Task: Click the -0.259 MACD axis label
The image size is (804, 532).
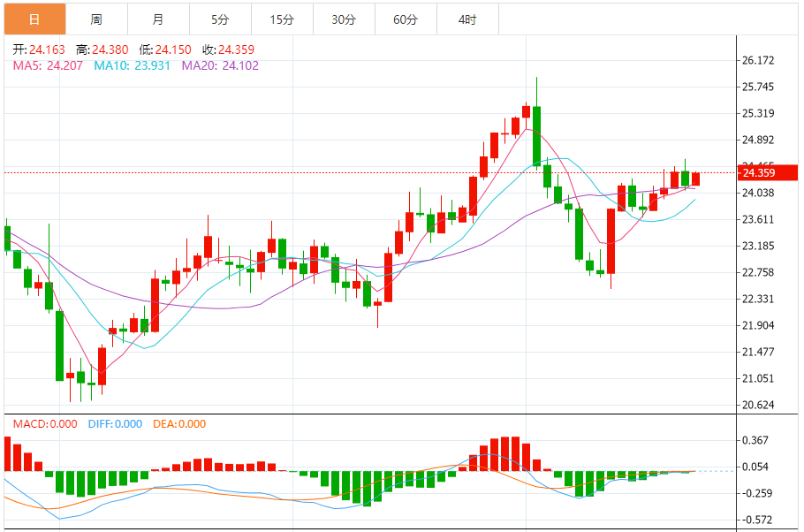Action: (x=757, y=493)
